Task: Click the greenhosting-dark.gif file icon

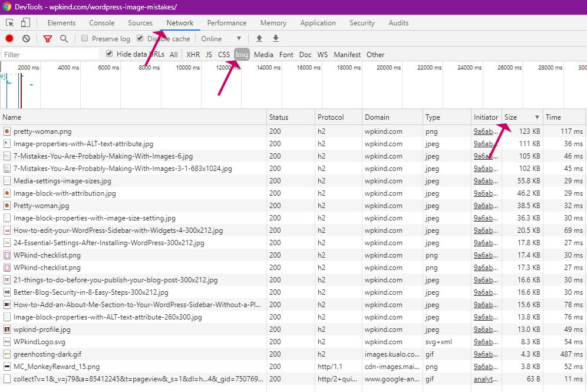Action: (x=6, y=354)
